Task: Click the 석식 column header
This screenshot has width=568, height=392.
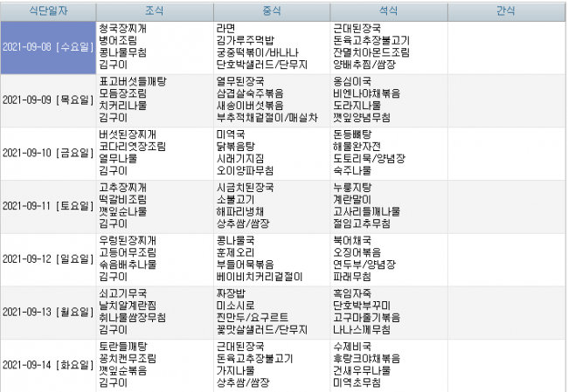Action: pos(389,11)
